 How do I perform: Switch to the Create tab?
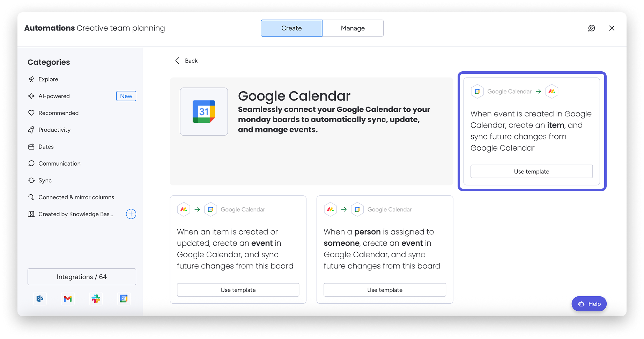[x=291, y=28]
